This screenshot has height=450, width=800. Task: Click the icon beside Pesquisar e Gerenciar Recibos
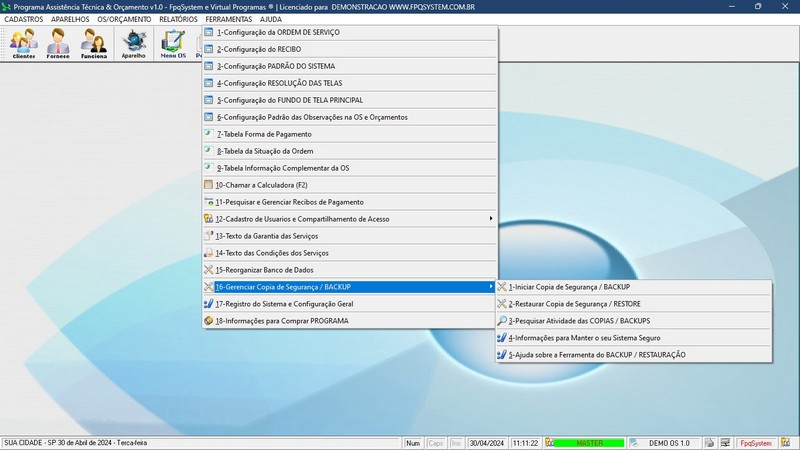pyautogui.click(x=209, y=202)
